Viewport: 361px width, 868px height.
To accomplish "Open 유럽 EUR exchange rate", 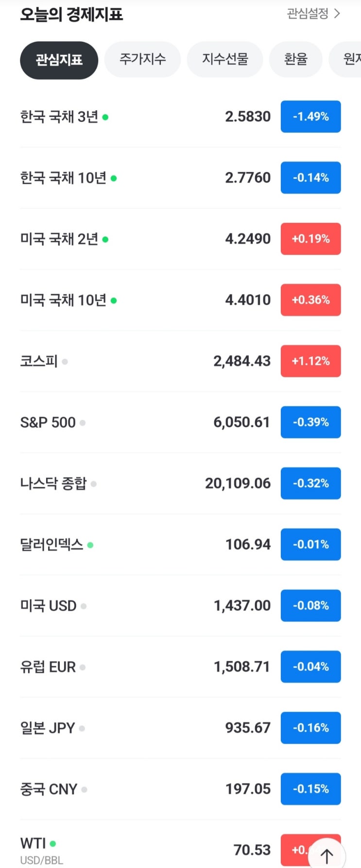I will (146, 667).
